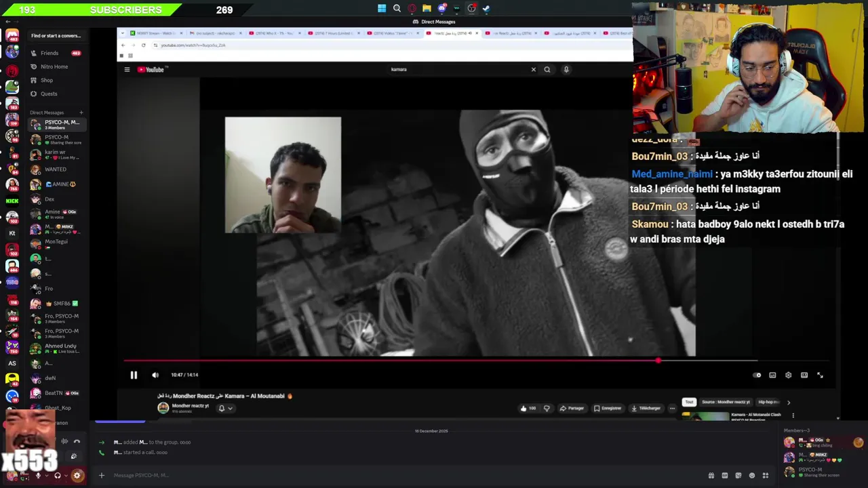Open YouTube player settings gear
This screenshot has height=488, width=868.
tap(788, 375)
